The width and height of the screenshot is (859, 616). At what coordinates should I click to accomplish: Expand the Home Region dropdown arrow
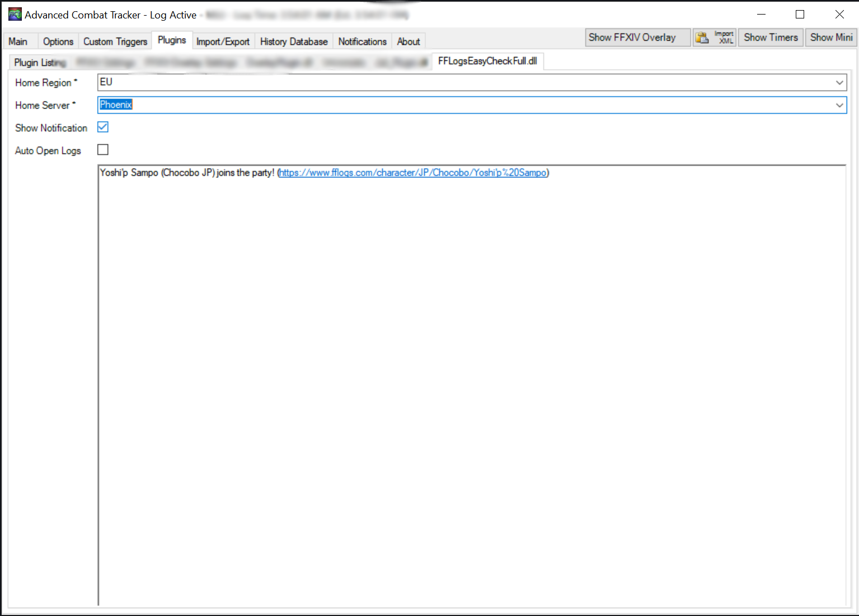coord(839,83)
